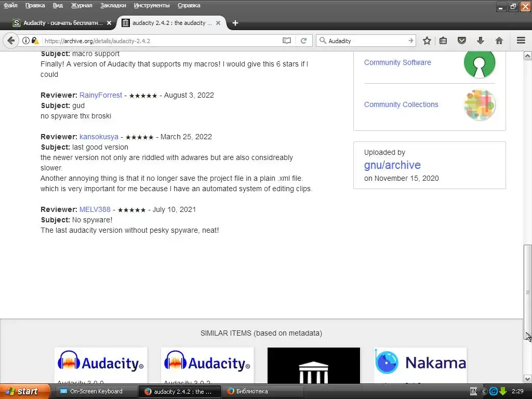Click the vertical scrollbar thumb
Image resolution: width=532 pixels, height=399 pixels.
click(528, 292)
